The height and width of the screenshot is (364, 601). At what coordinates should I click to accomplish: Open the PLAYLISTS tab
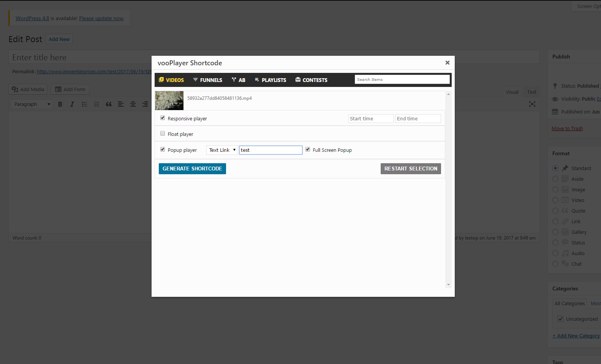pos(270,80)
